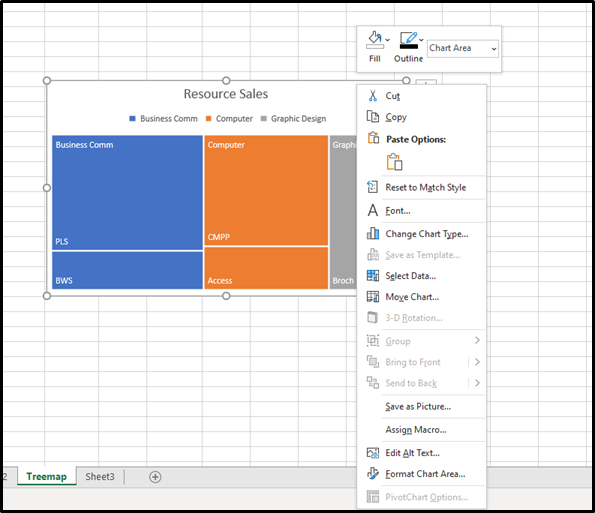
Task: Click the bottom-center chart resize handle
Action: (x=226, y=296)
